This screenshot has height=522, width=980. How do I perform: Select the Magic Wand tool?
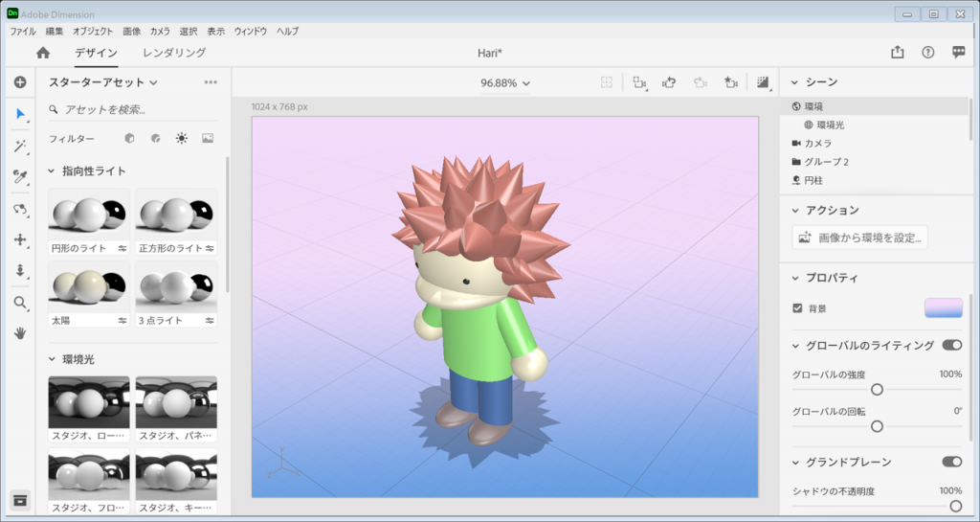tap(19, 147)
